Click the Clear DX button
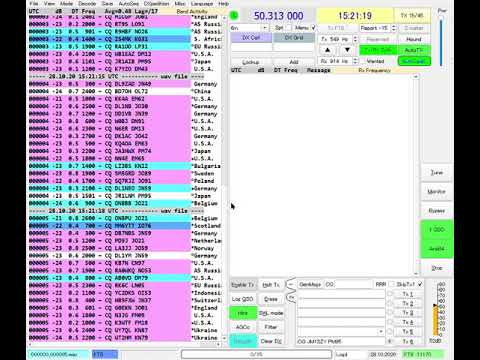 coord(271,341)
